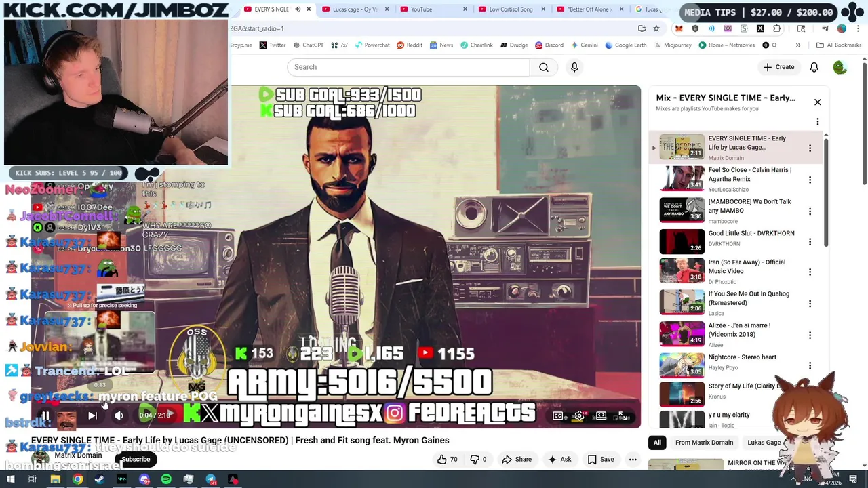Open Google Earth bookmark
The width and height of the screenshot is (868, 488).
coord(625,45)
